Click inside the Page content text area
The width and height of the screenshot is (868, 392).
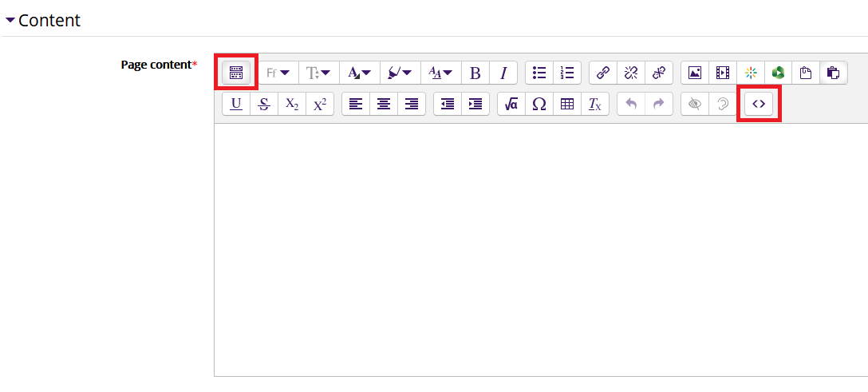point(541,250)
